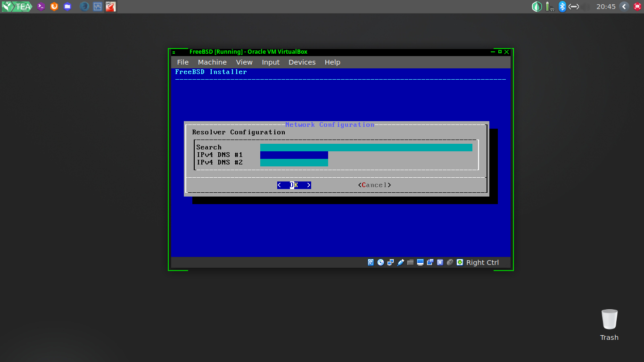The width and height of the screenshot is (644, 362).
Task: Check the battery status tray icon
Action: pos(549,7)
